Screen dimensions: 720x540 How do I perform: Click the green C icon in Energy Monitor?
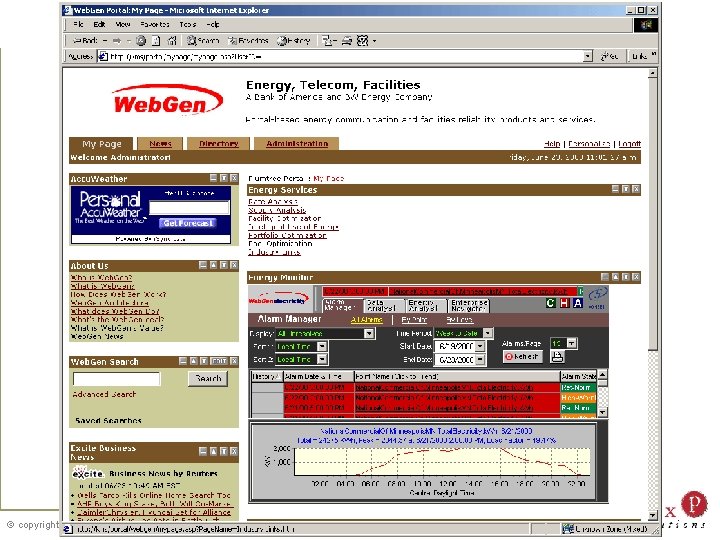pos(550,303)
